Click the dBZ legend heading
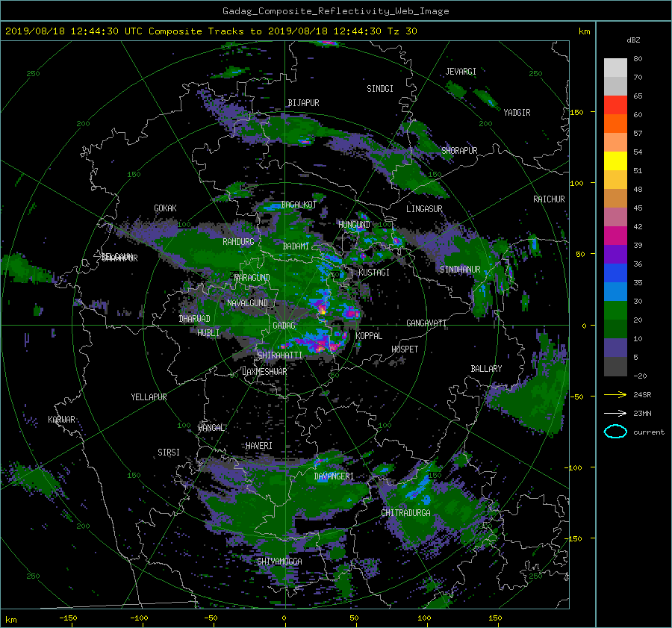 [x=633, y=40]
